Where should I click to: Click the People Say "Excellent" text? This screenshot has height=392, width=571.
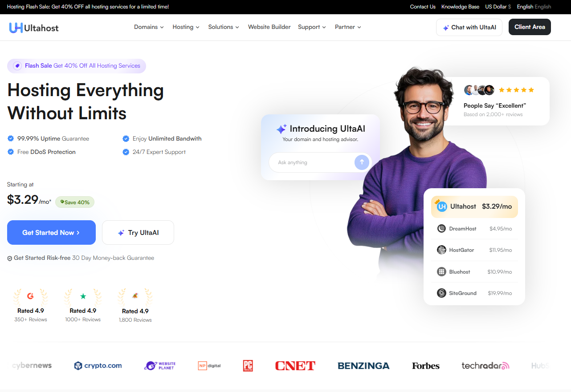tap(495, 105)
